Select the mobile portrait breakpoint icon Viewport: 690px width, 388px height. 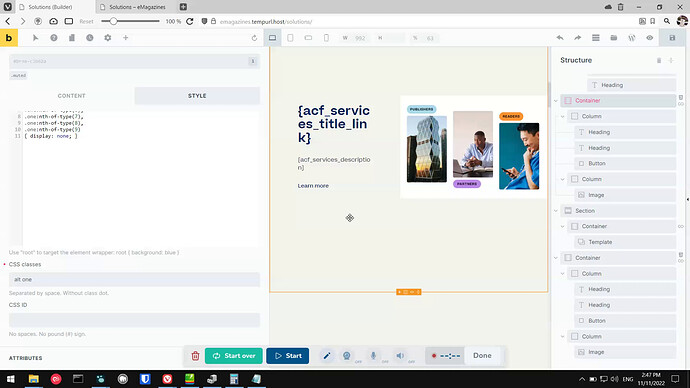(326, 38)
